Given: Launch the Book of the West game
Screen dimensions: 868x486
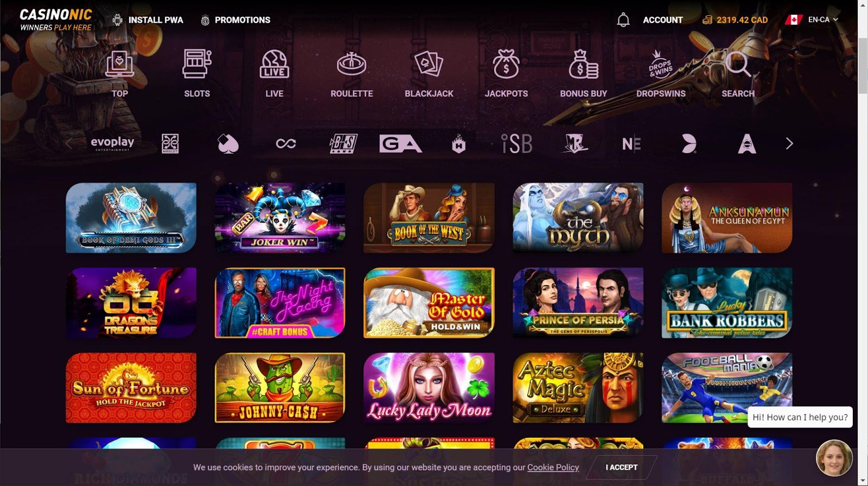Looking at the screenshot, I should [x=429, y=218].
